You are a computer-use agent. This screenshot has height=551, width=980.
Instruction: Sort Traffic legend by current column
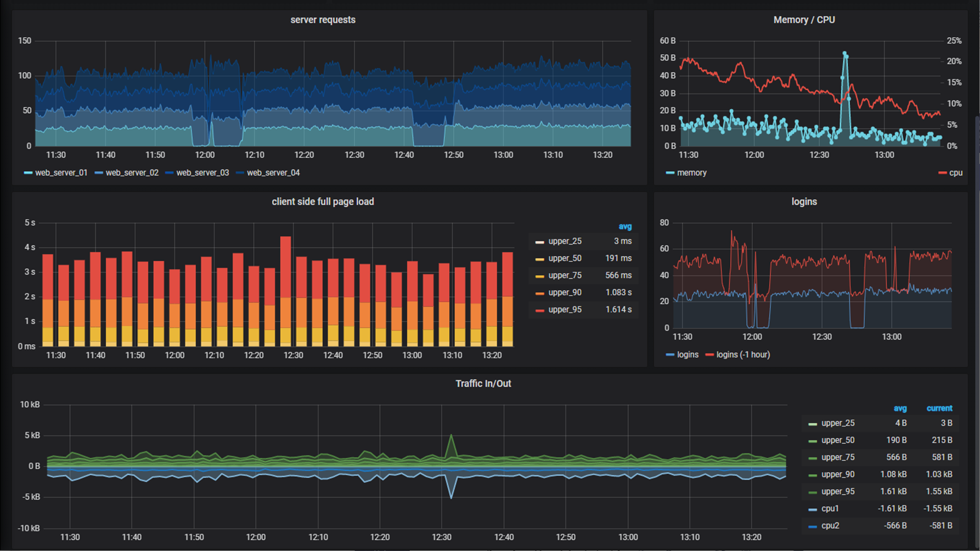click(x=939, y=408)
